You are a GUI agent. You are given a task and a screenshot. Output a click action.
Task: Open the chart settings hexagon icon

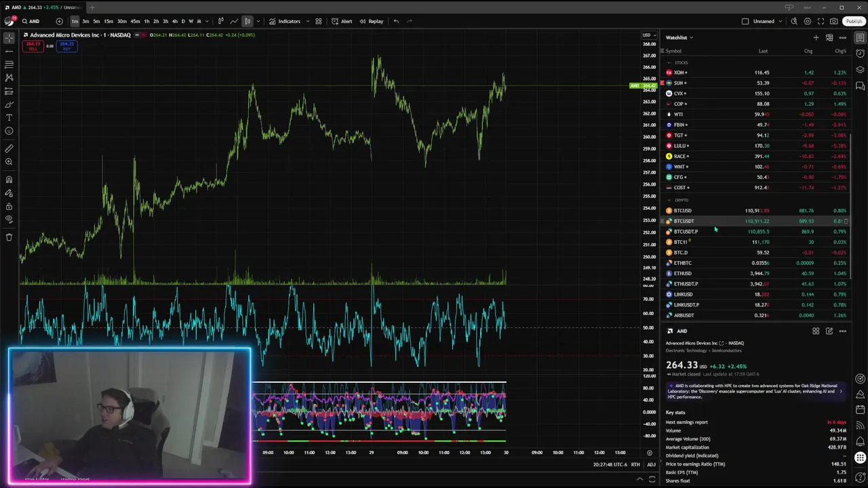pyautogui.click(x=807, y=21)
